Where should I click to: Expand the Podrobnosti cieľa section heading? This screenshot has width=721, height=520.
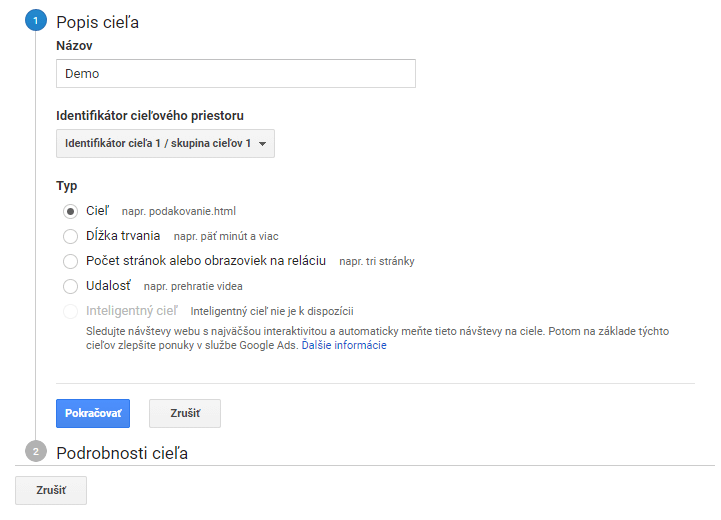(x=122, y=453)
